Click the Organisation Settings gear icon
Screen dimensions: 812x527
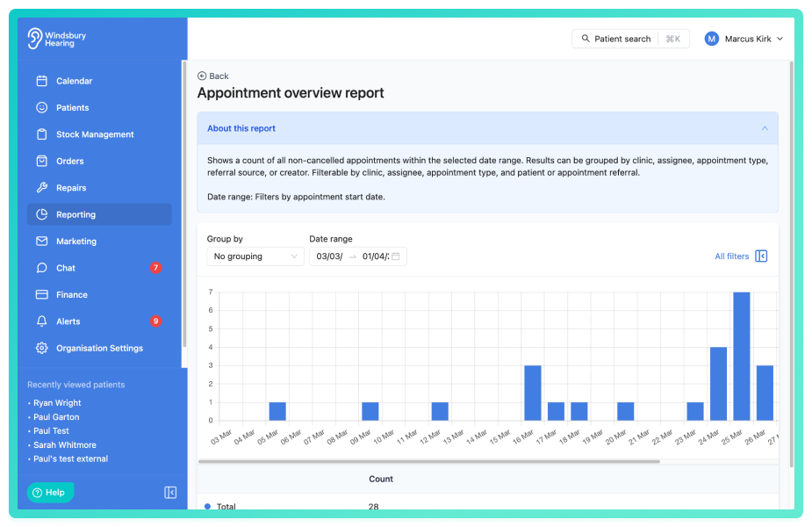pos(42,348)
